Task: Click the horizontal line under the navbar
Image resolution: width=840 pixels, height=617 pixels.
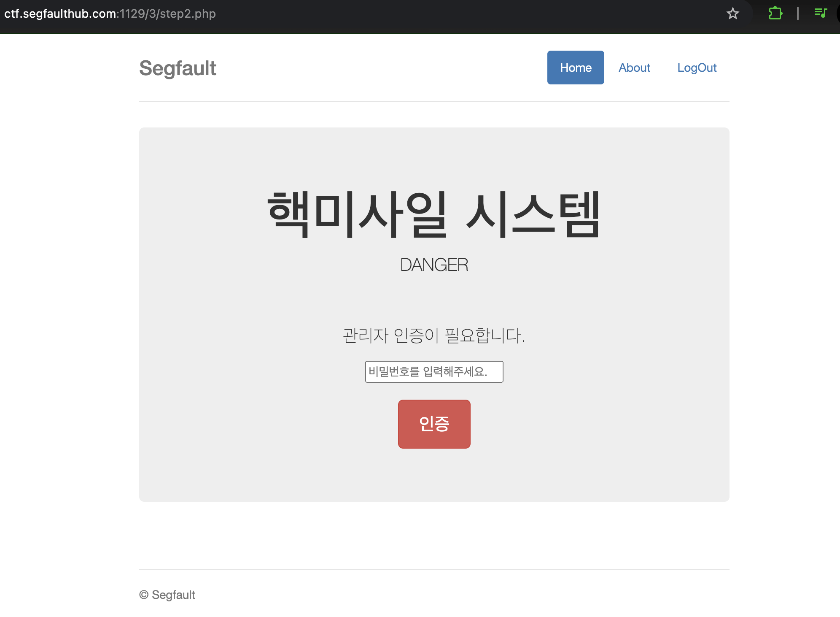Action: tap(434, 102)
